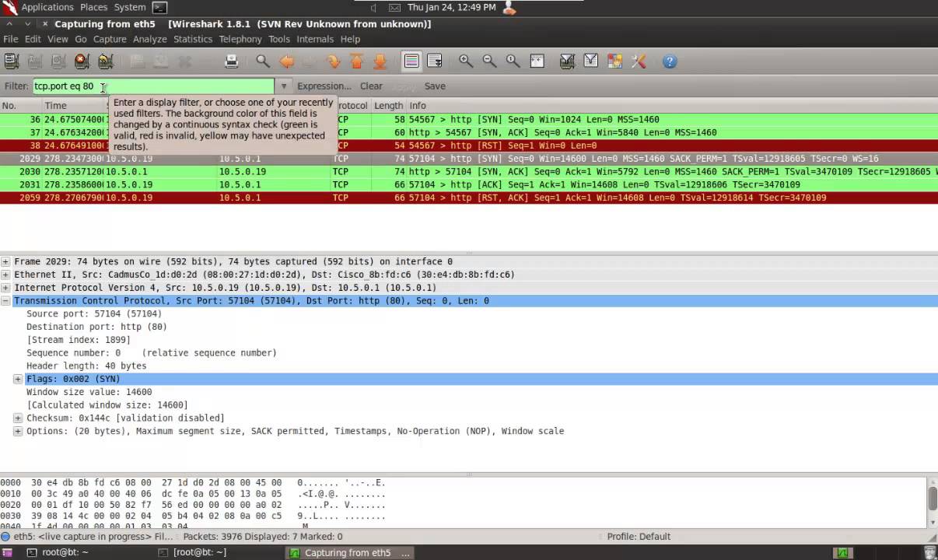
Task: Select packet 36 SYN row
Action: coord(469,119)
